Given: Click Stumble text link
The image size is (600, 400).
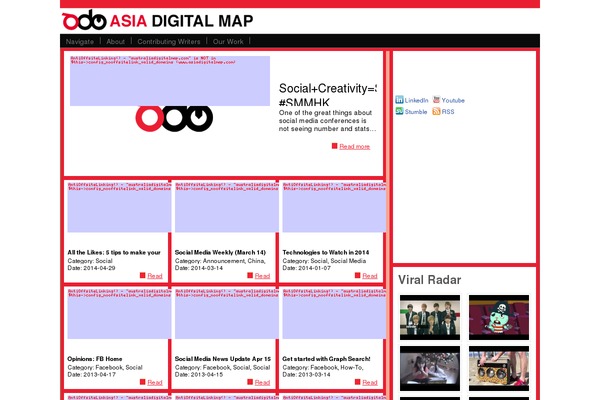Looking at the screenshot, I should point(416,112).
